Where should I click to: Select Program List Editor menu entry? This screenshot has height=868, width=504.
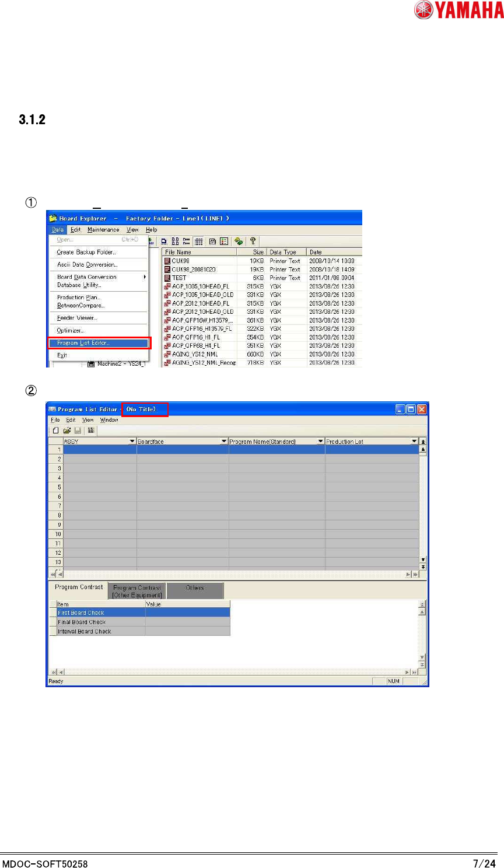coord(99,343)
